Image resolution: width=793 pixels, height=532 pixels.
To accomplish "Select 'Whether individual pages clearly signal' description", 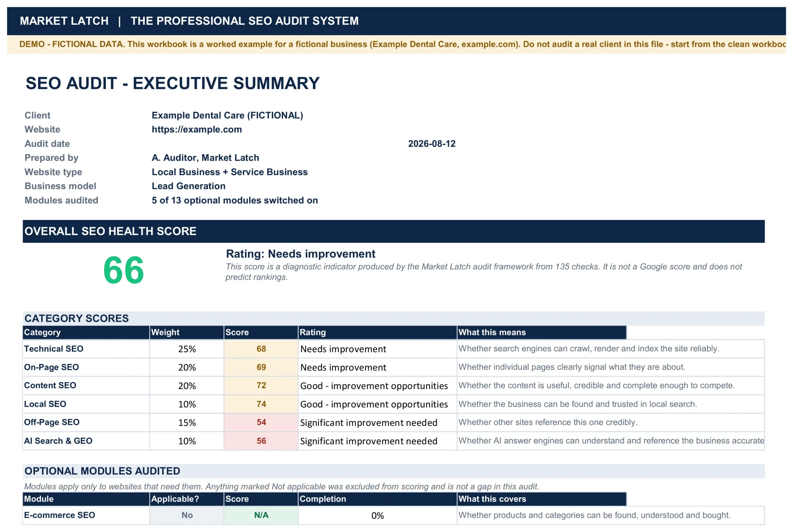I will (x=572, y=367).
